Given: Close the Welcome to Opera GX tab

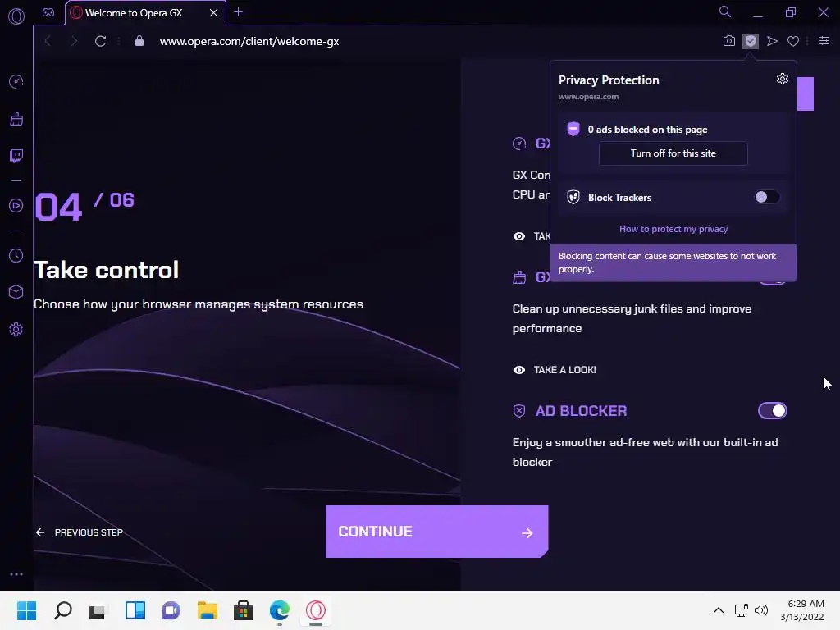Looking at the screenshot, I should [x=214, y=12].
